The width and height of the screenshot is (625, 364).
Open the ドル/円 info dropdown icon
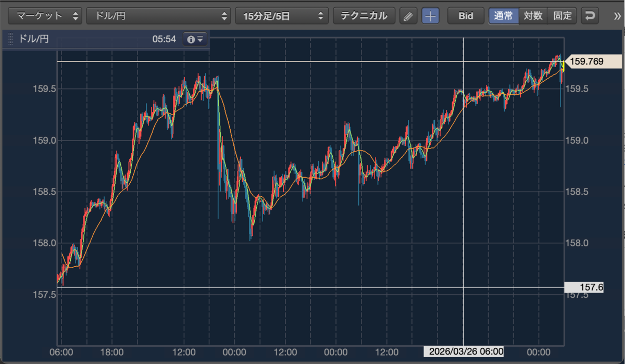click(195, 39)
